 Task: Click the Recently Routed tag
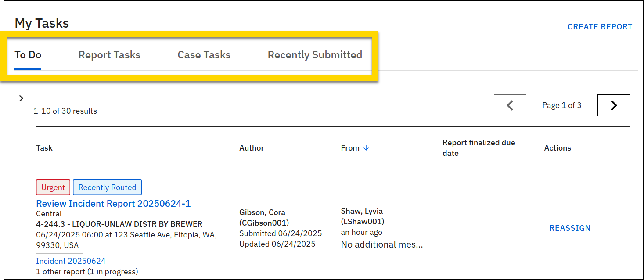click(107, 187)
